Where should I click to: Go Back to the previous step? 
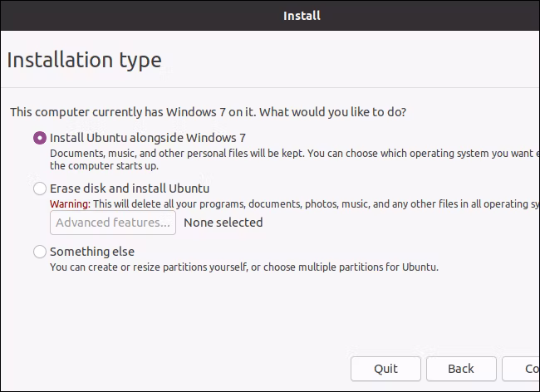461,369
